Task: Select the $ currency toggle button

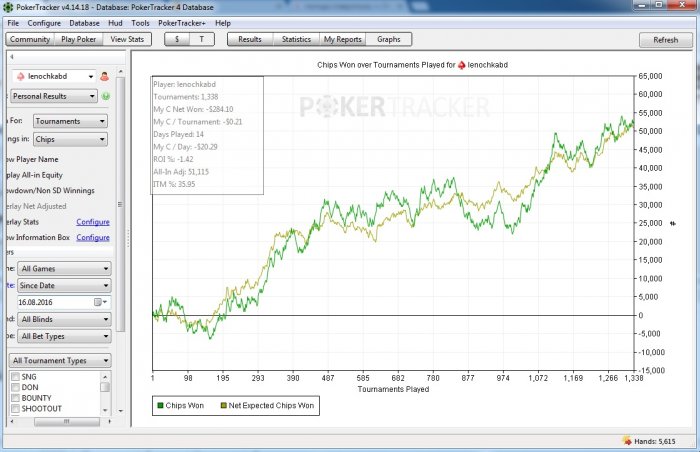Action: [177, 39]
